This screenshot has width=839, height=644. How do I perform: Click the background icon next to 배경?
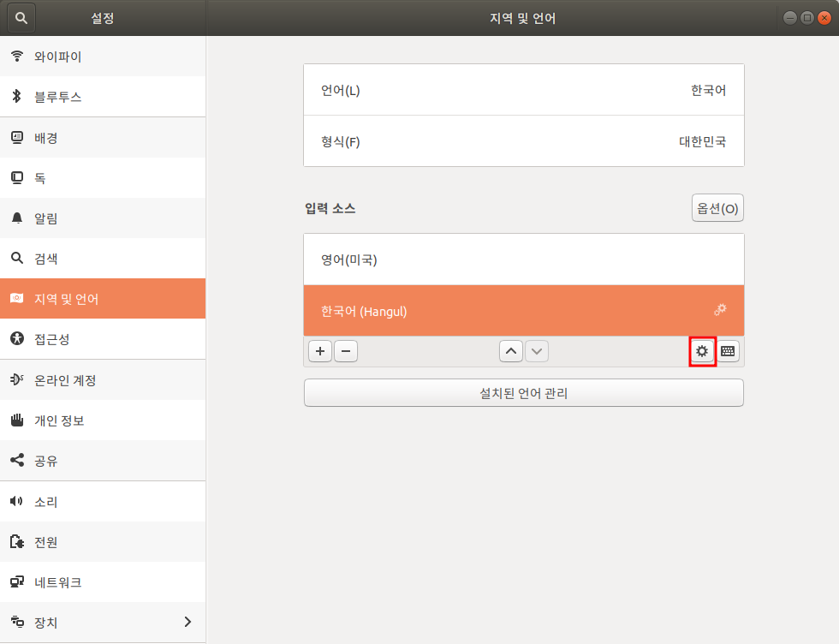17,138
